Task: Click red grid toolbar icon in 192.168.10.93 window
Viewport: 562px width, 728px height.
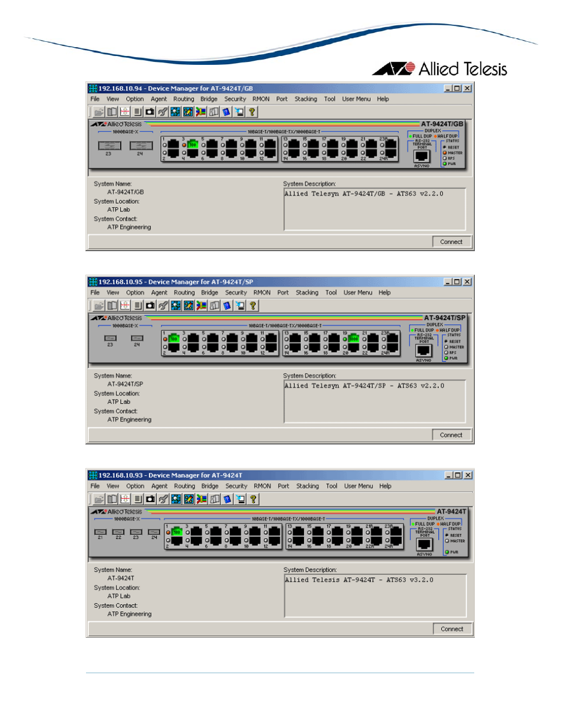Action: click(x=125, y=499)
